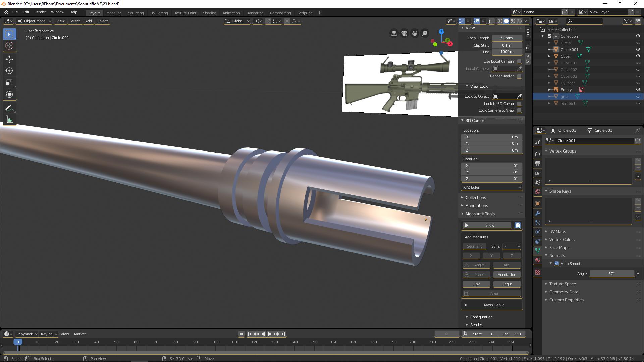Open Modifier properties via the wrench icon
The image size is (644, 362).
pyautogui.click(x=538, y=213)
